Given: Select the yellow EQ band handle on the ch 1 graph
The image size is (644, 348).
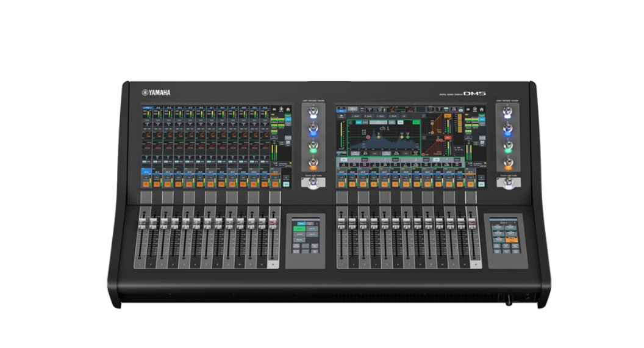Looking at the screenshot, I should coord(402,137).
